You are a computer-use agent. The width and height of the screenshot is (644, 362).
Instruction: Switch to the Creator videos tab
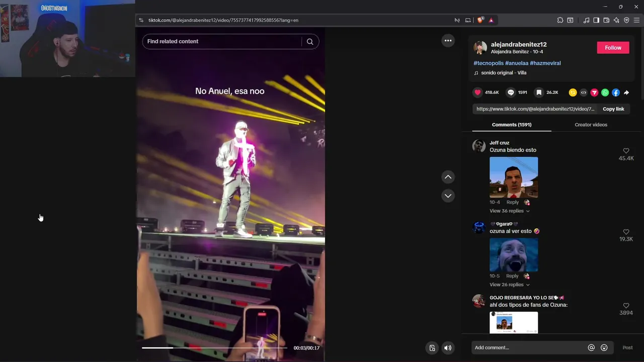pyautogui.click(x=591, y=125)
